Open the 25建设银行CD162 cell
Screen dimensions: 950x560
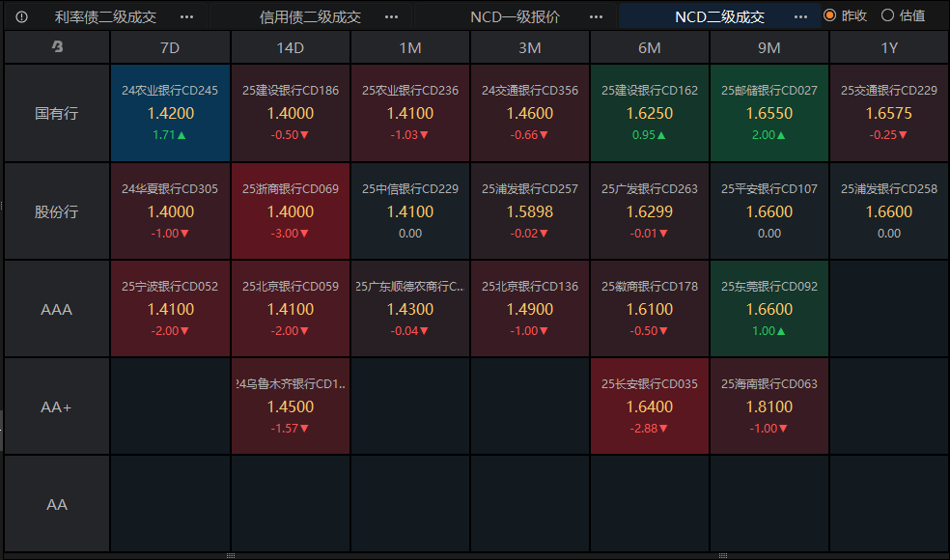650,113
